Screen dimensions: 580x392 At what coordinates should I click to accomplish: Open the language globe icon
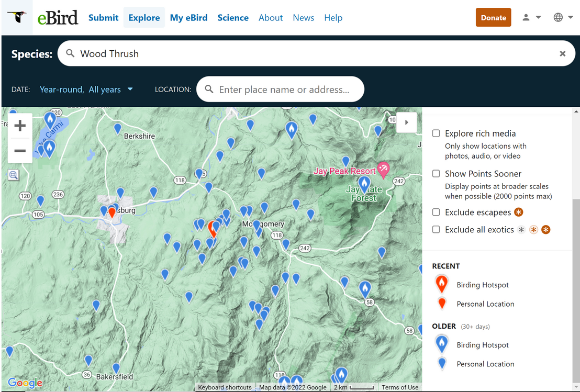[558, 17]
